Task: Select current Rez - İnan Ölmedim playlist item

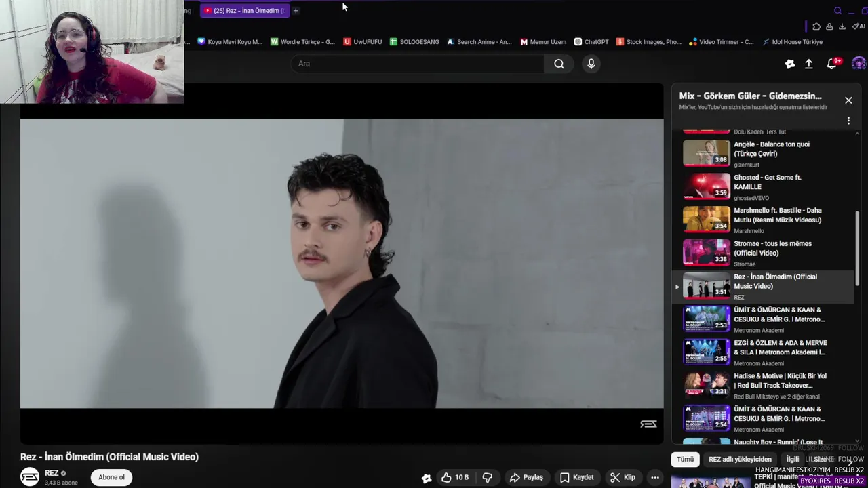Action: pos(763,287)
